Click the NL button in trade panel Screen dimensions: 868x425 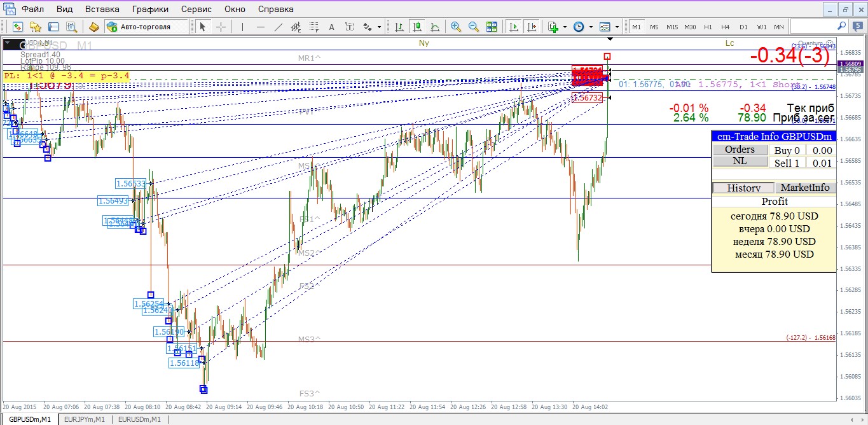[x=740, y=161]
